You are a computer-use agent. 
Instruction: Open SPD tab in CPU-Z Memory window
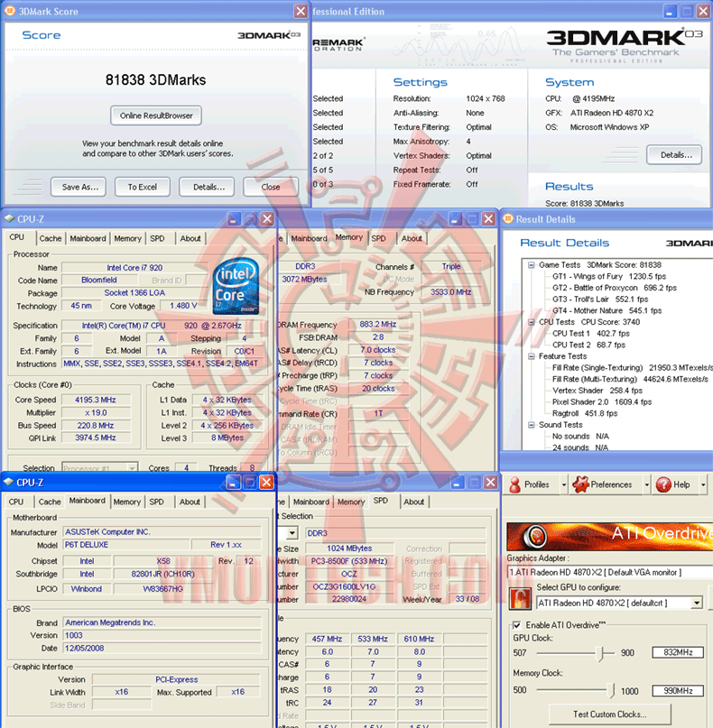378,238
